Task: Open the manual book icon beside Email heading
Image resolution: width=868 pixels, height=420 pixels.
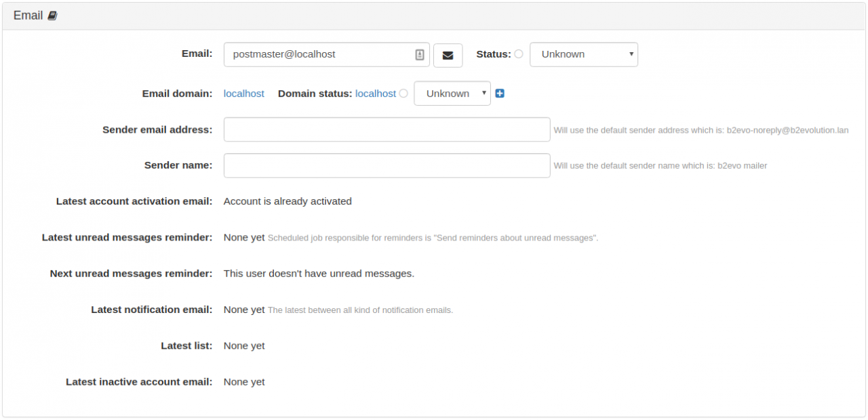Action: [x=52, y=16]
